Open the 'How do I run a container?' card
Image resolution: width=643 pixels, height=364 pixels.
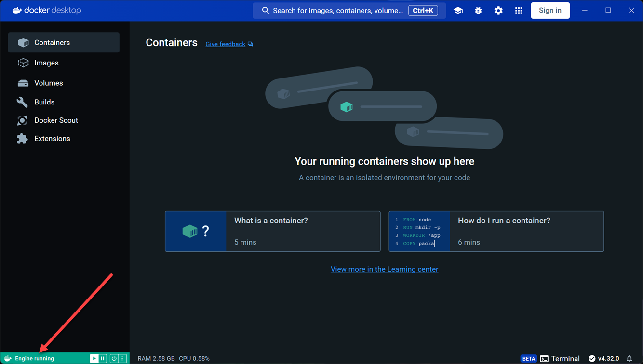(x=496, y=231)
